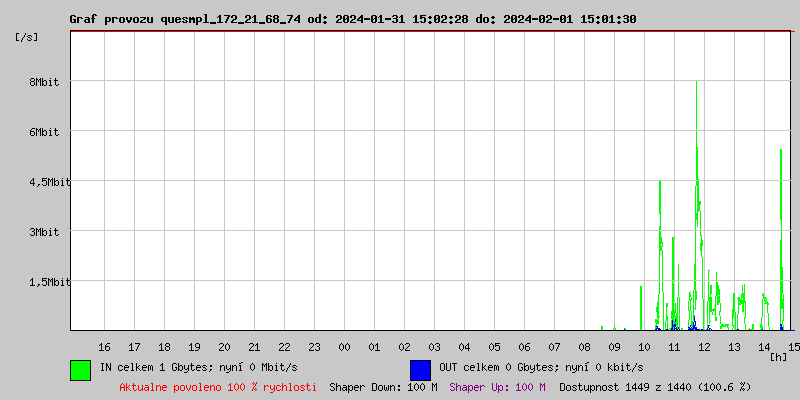Click the '17' hour tick label
This screenshot has height=400, width=800.
pos(134,347)
